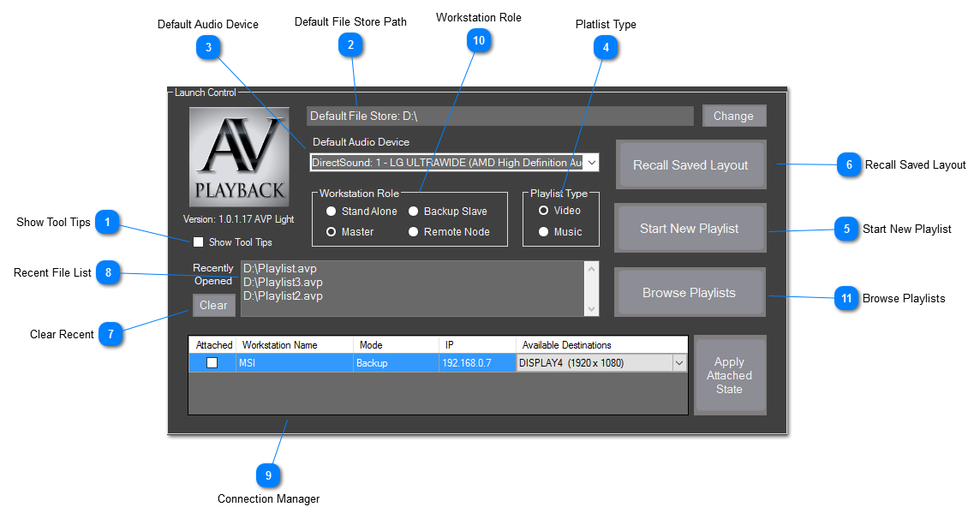The width and height of the screenshot is (980, 519).
Task: Clear the recently opened list
Action: click(x=213, y=305)
